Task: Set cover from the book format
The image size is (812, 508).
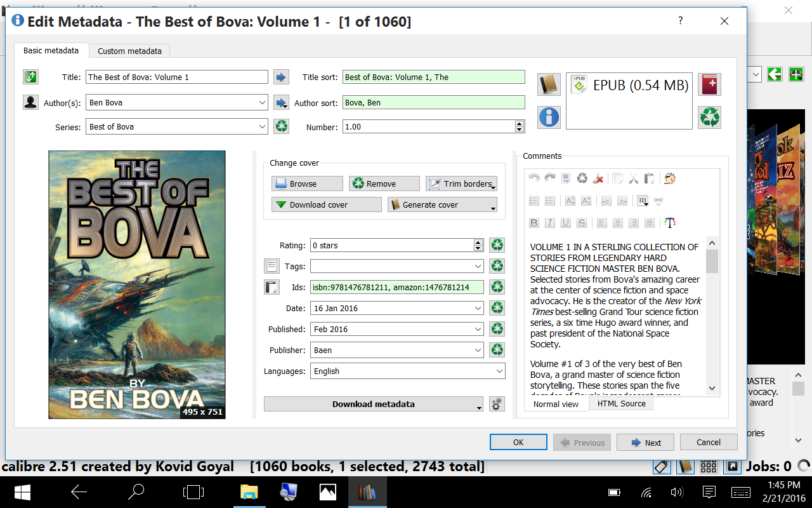Action: 549,84
